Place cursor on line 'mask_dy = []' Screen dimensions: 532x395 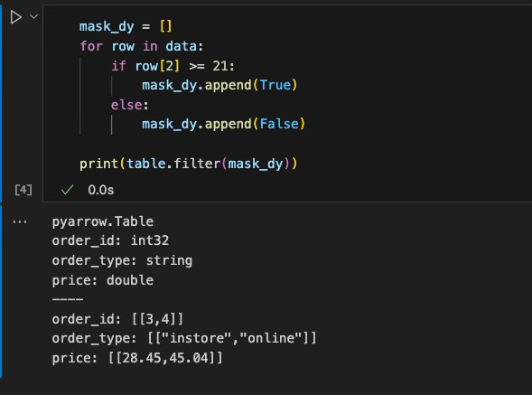(126, 26)
